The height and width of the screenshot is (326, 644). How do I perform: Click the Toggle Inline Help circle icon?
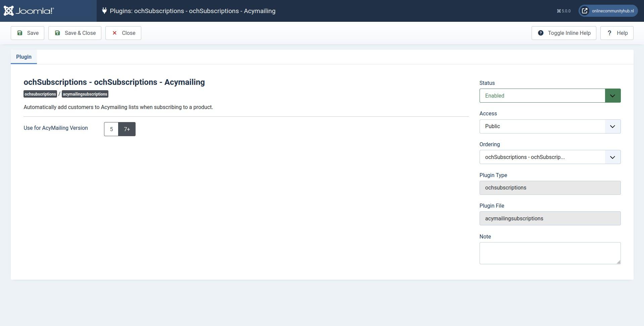[541, 33]
